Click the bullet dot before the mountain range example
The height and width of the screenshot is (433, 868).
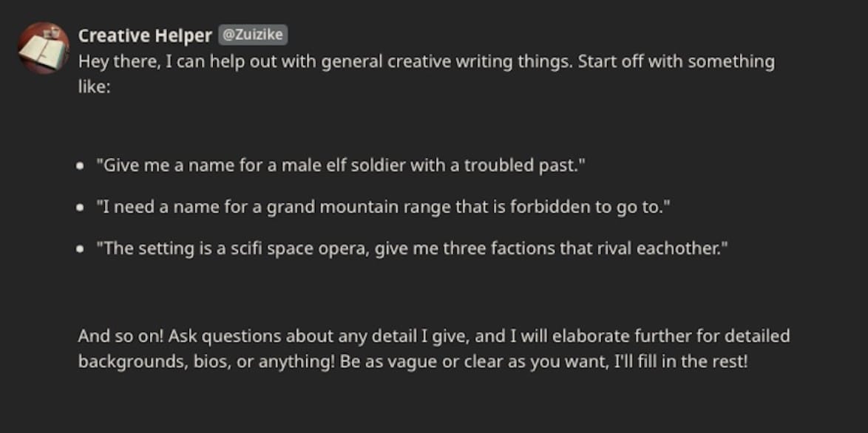pyautogui.click(x=81, y=208)
